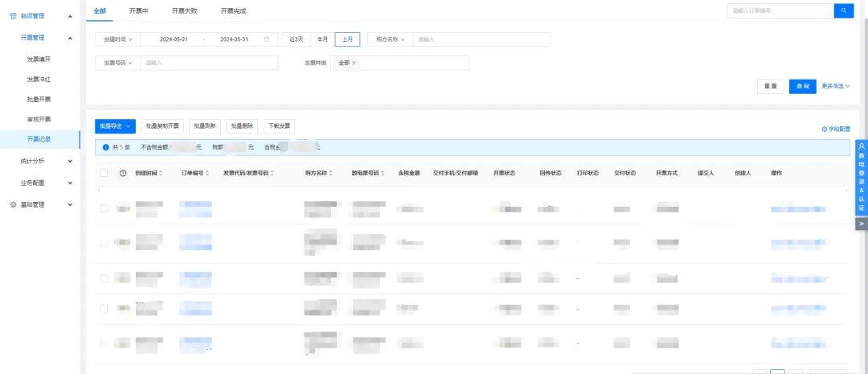
Task: Check the third data row checkbox
Action: tap(104, 278)
